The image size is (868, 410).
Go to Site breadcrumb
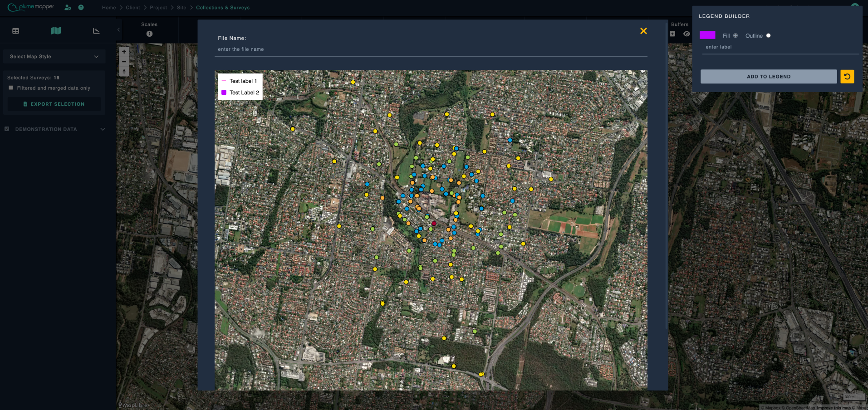coord(181,8)
